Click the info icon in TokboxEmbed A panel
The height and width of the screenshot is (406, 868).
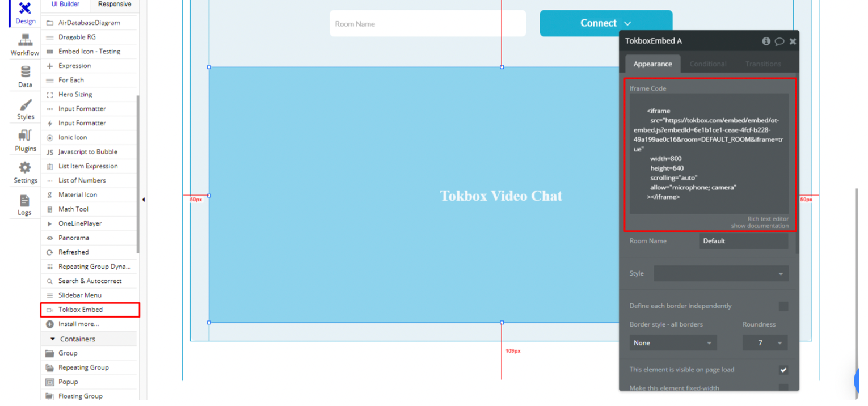click(x=766, y=41)
